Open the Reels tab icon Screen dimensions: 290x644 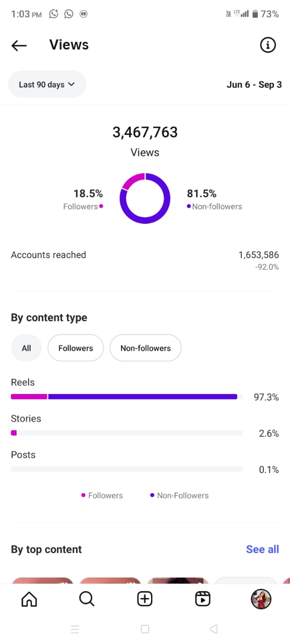coord(203,599)
